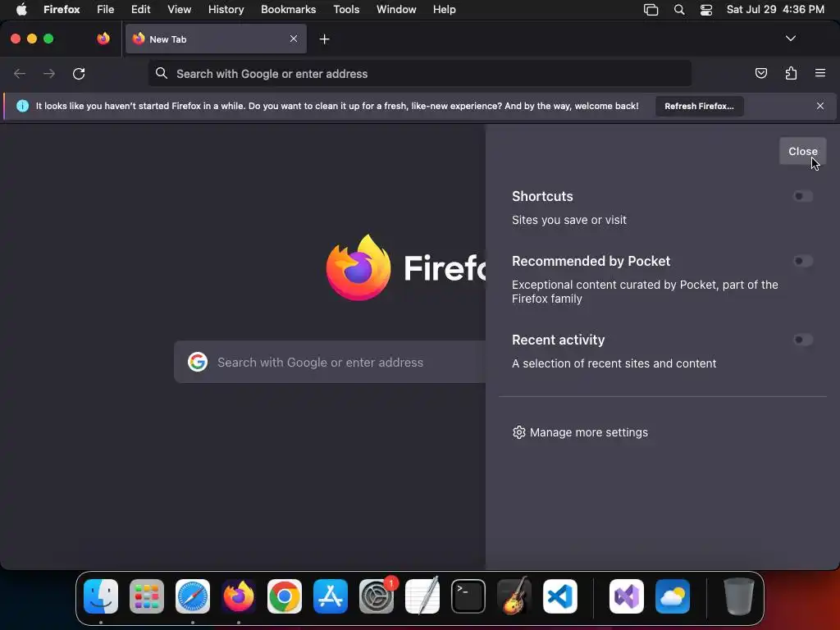The image size is (840, 630).
Task: Open Control Center in menu bar
Action: pos(706,10)
